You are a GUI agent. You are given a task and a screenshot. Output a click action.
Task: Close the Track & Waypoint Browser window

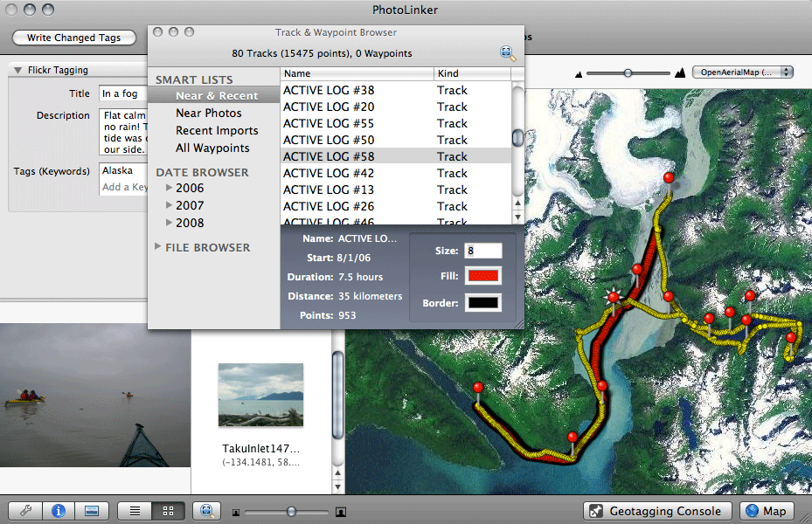point(158,32)
